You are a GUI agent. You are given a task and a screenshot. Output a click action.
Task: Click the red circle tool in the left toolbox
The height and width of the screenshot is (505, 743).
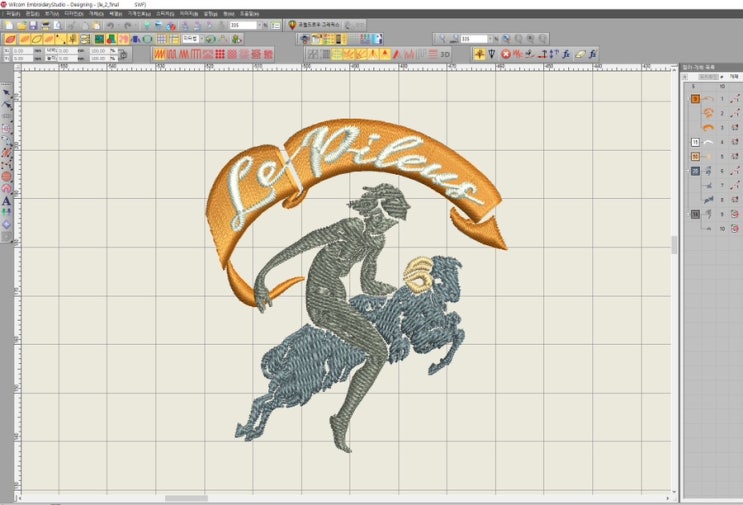(6, 176)
